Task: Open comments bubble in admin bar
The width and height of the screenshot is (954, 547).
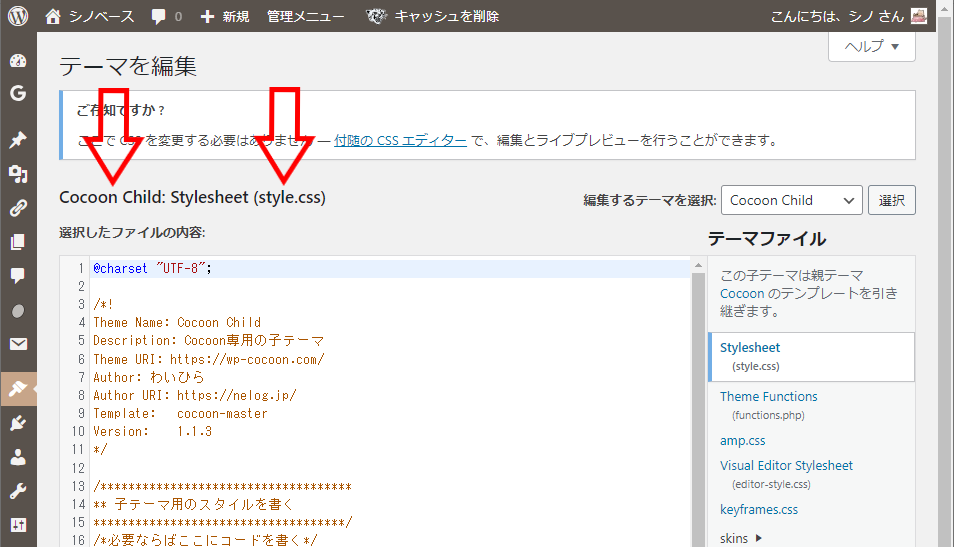Action: click(167, 16)
